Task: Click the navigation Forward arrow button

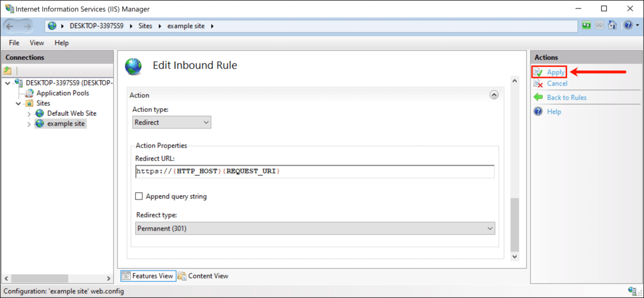Action: click(27, 26)
